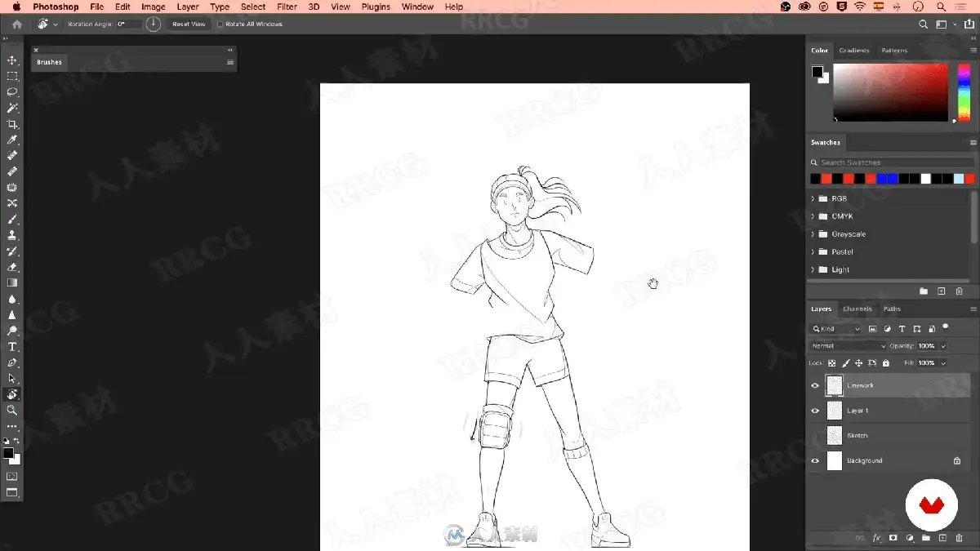
Task: Toggle lock transparent pixels icon
Action: [x=832, y=363]
